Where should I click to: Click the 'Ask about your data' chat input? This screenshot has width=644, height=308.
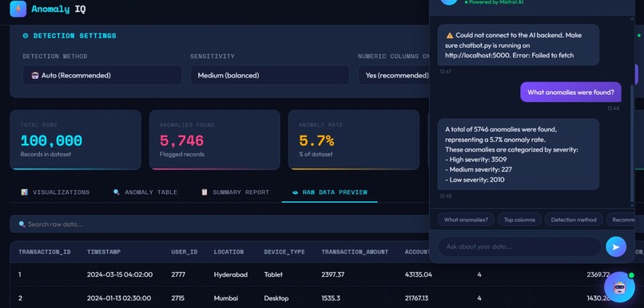point(519,247)
